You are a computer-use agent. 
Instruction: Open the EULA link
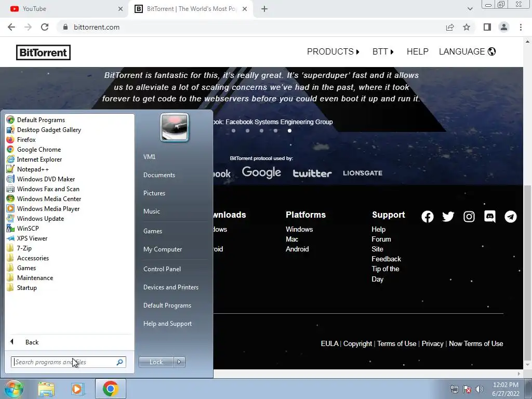pos(329,344)
